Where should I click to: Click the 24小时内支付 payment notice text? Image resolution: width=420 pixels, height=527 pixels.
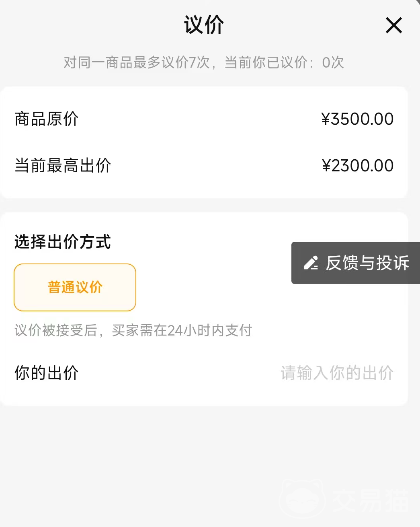coord(209,331)
